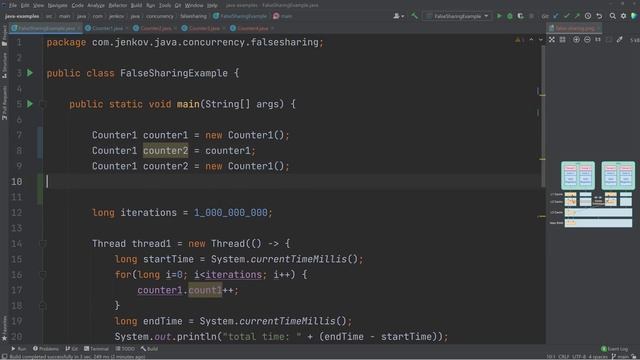Zoom out on the image viewer
Screen dimensions: 640x360
point(587,40)
